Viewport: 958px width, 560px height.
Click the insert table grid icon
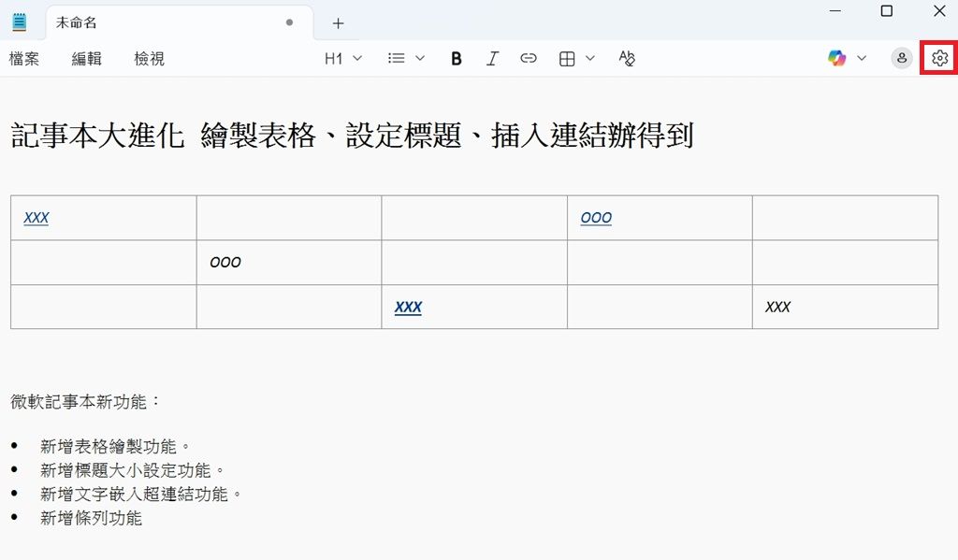[567, 59]
